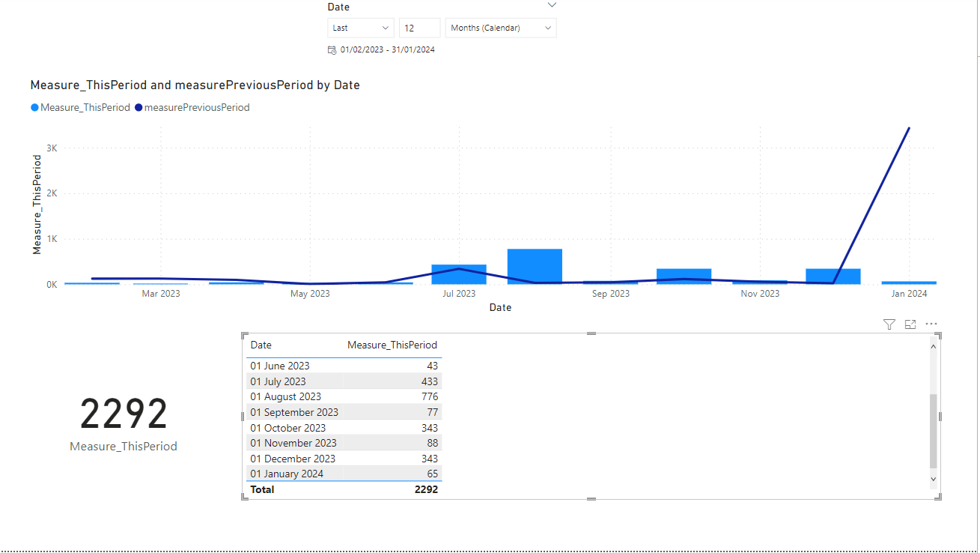Select the '01 July 2023' table row

coord(344,381)
